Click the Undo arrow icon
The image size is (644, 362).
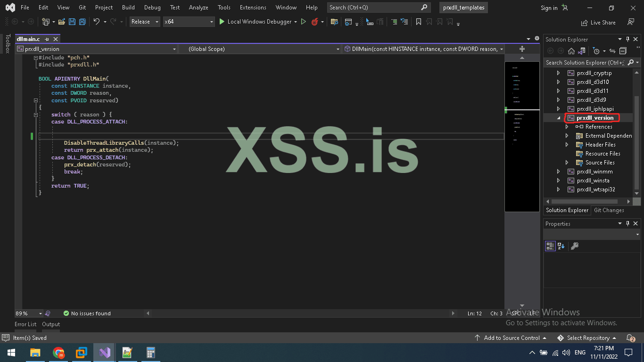97,22
